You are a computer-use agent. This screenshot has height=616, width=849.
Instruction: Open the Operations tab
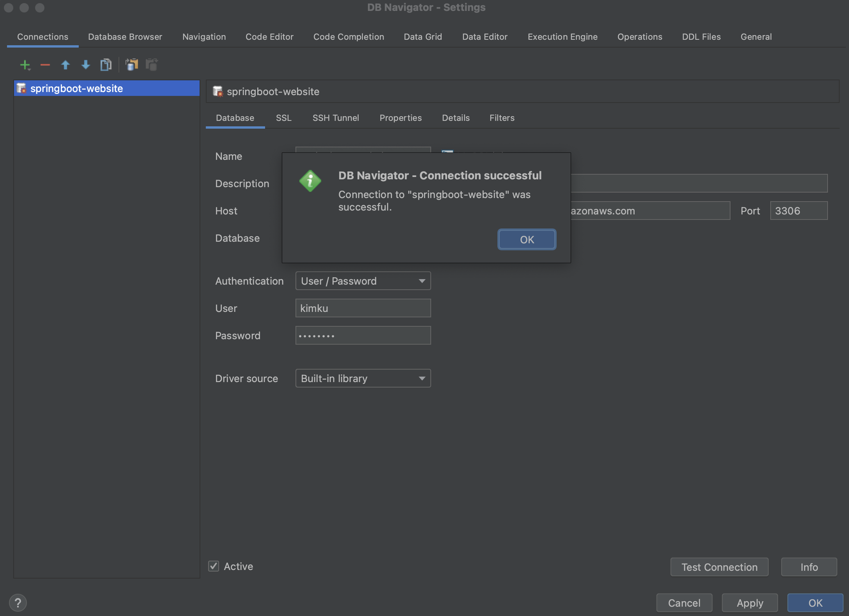pyautogui.click(x=640, y=37)
